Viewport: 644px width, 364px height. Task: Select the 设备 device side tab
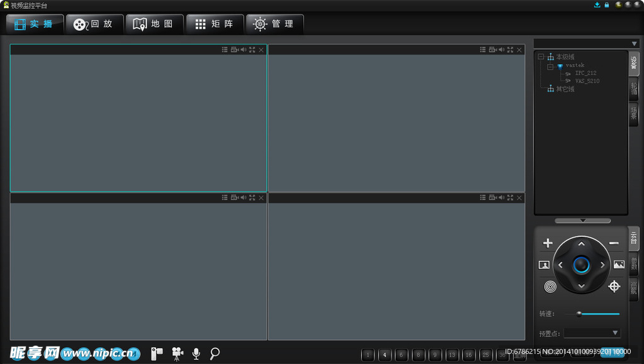pyautogui.click(x=634, y=63)
